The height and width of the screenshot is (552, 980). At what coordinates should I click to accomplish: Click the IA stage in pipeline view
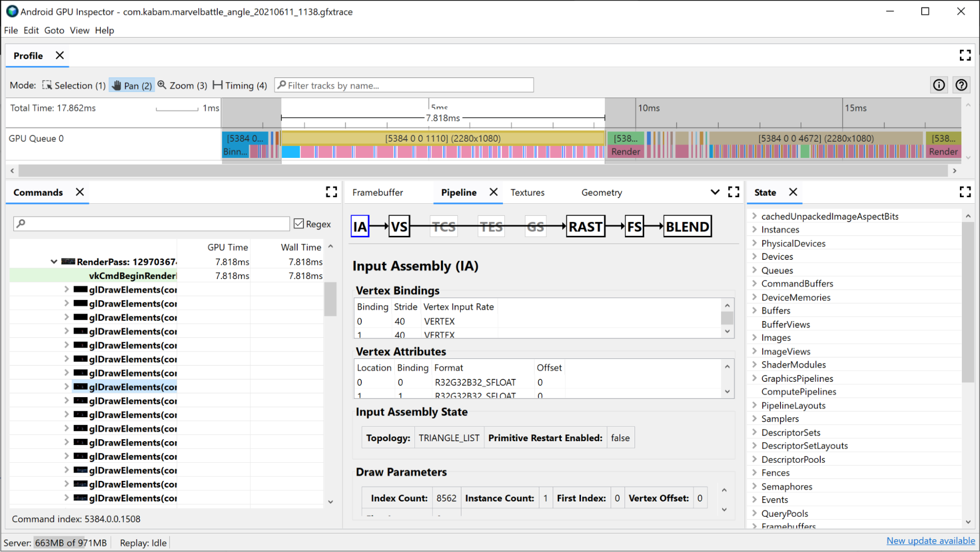pyautogui.click(x=361, y=226)
